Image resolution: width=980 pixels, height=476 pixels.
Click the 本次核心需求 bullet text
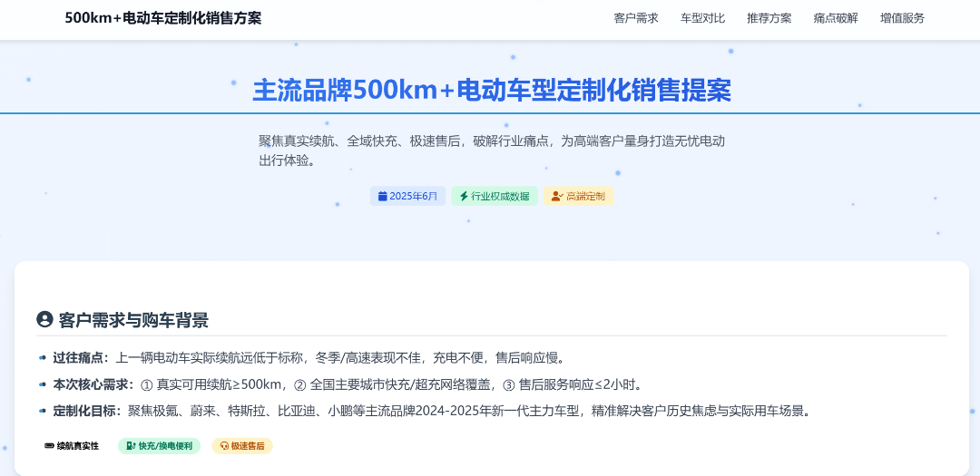347,384
